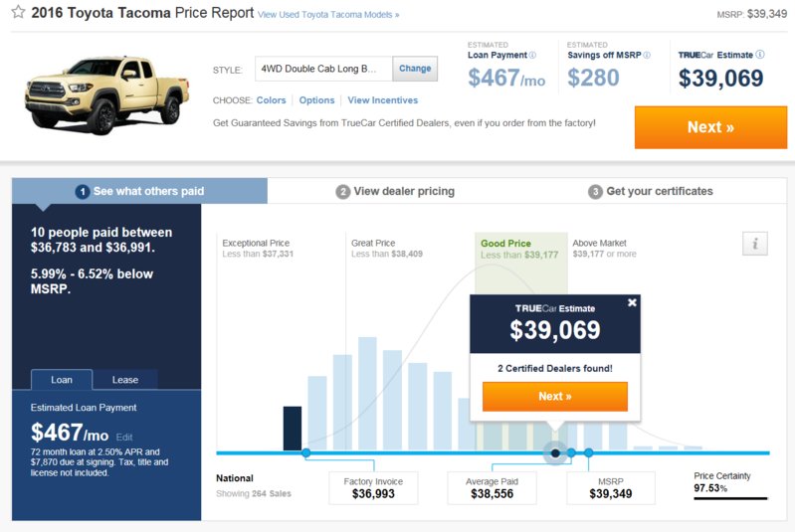Click the MSRP $39,349 text in header
Viewport: 795px width, 532px height.
(x=751, y=14)
